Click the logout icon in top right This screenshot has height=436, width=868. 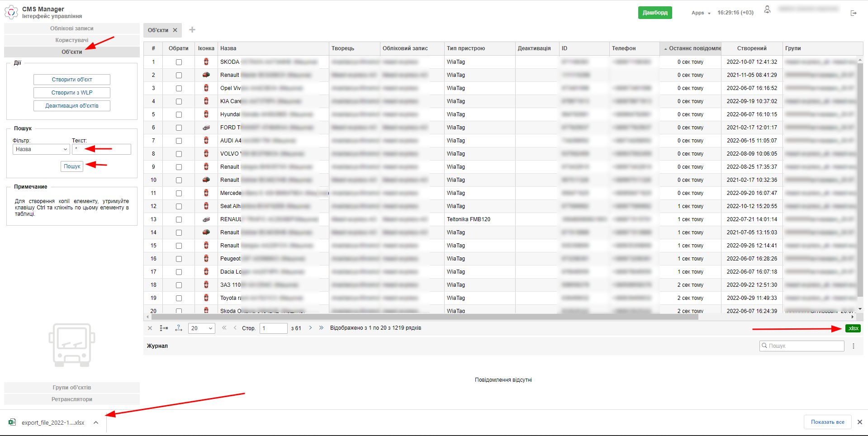click(854, 13)
